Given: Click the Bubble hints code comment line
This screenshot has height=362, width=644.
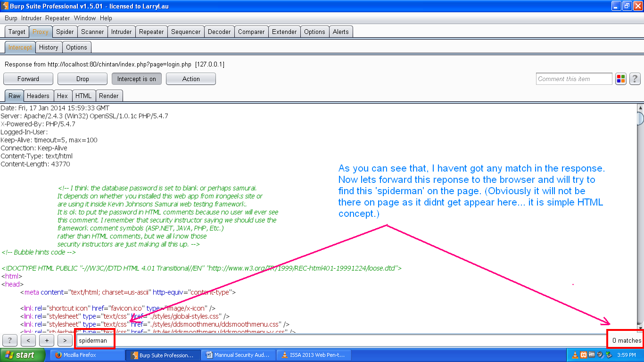Looking at the screenshot, I should click(39, 252).
